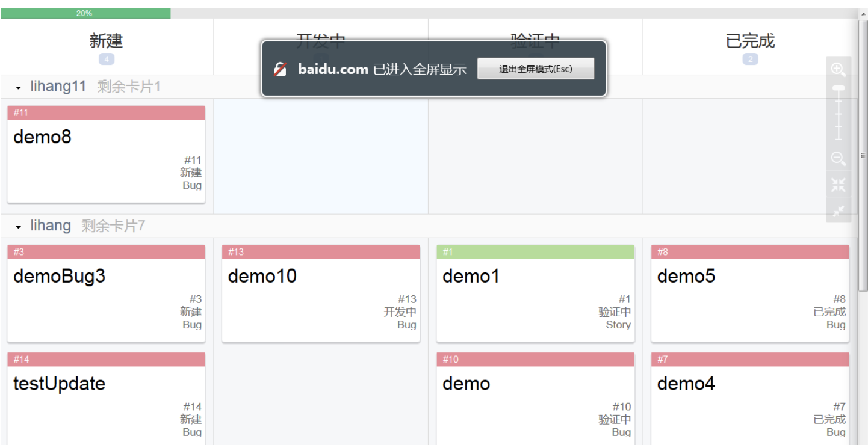Click the #8 header of demo5 card

[749, 252]
